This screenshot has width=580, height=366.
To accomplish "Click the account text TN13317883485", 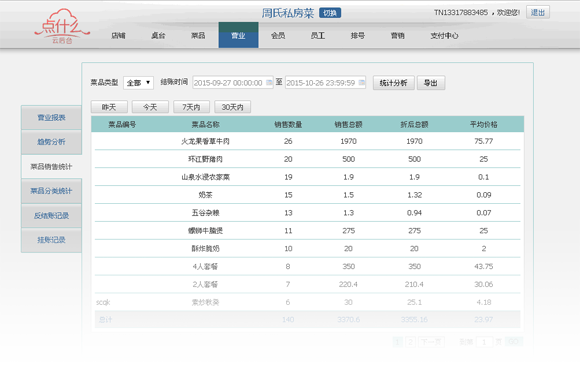I will 461,13.
